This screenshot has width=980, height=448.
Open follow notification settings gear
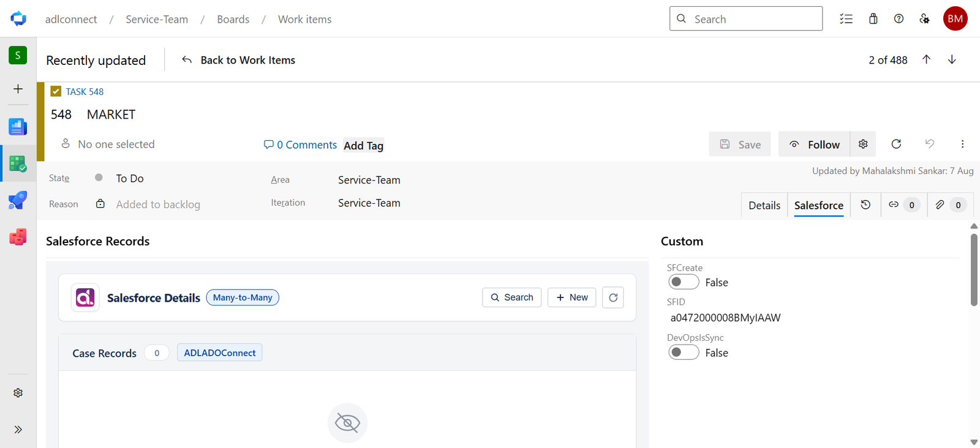tap(863, 144)
